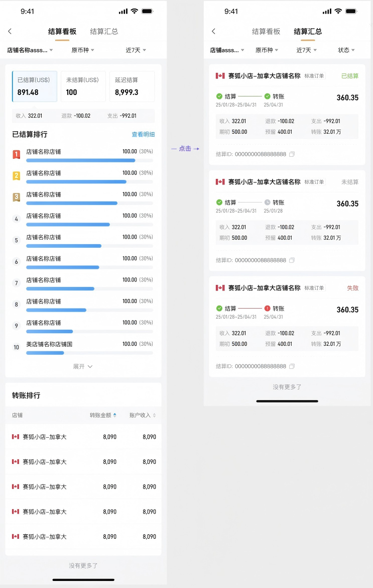The width and height of the screenshot is (373, 588).
Task: Sort by 转账金额 column
Action: point(103,415)
